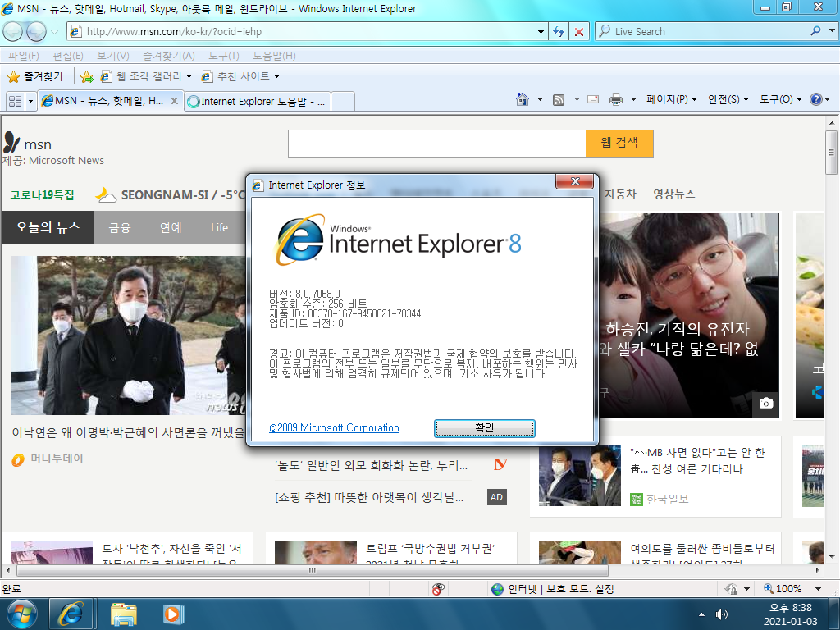Click the camera gallery icon on selfie photo
Screen dimensions: 840x630
coord(766,403)
